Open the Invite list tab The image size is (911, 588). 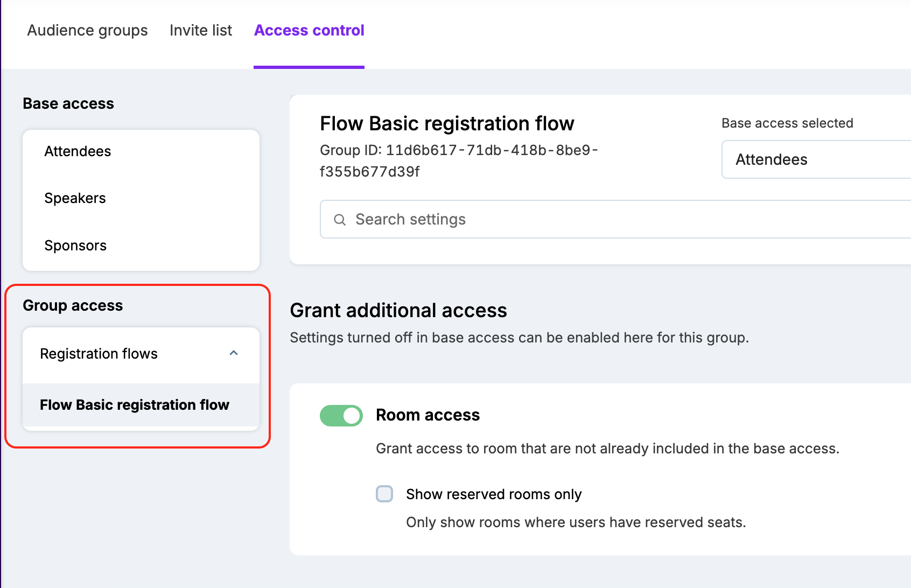201,31
